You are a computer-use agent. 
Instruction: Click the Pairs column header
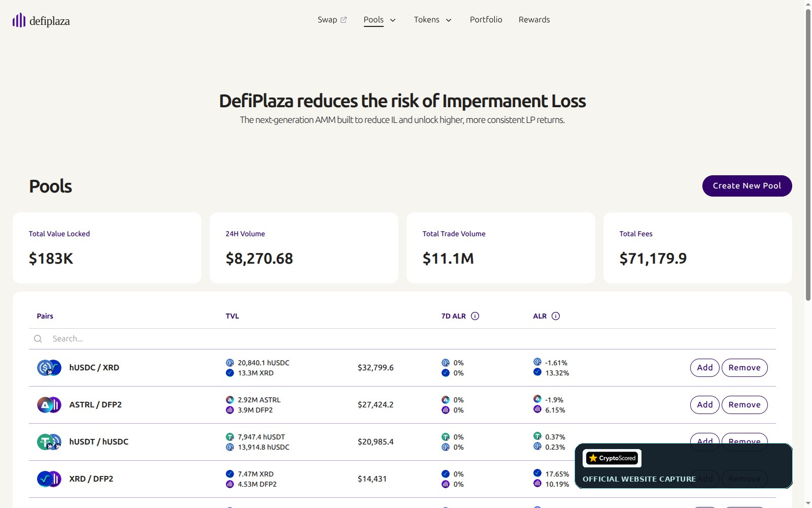[45, 316]
